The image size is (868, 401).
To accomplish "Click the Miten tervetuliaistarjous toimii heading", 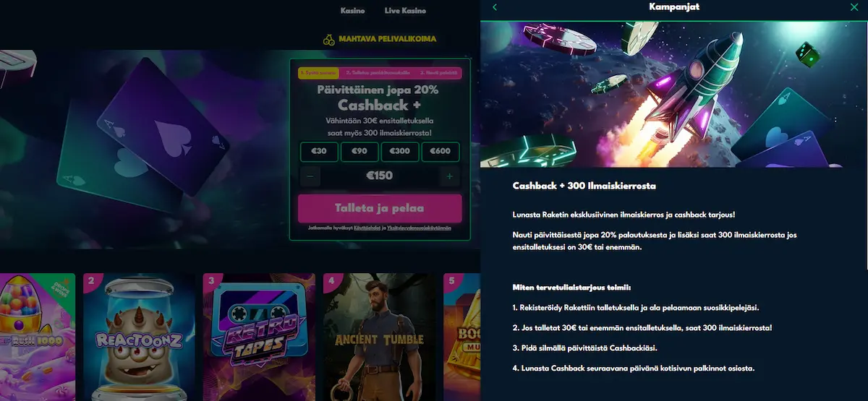I will tap(571, 287).
